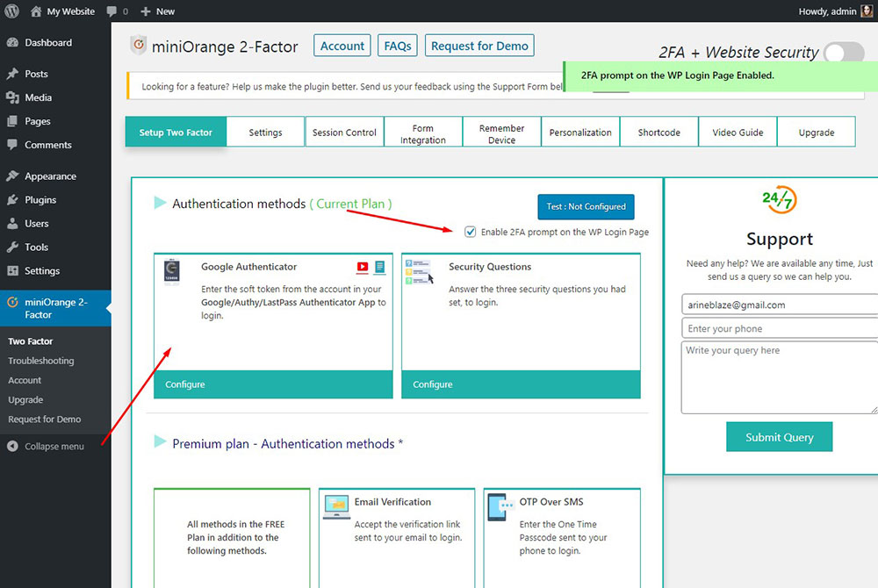Click the OTP Over SMS card title
Image resolution: width=878 pixels, height=588 pixels.
tap(551, 502)
